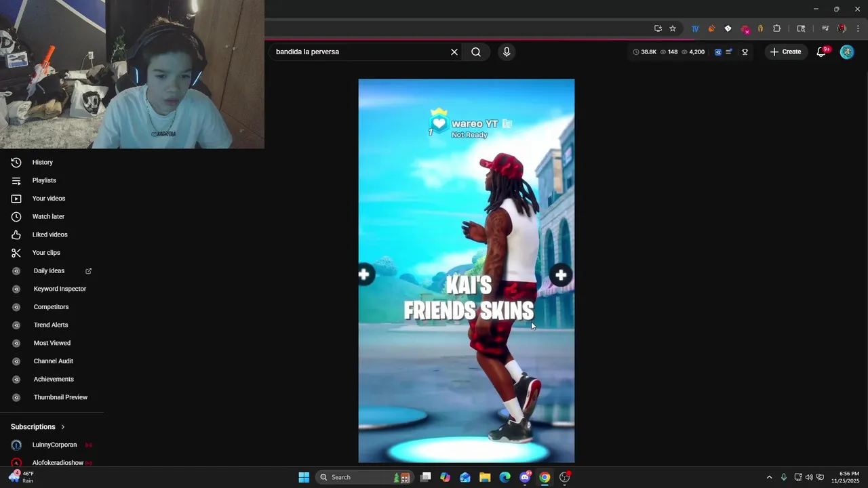Click the 148 views stat

[669, 52]
